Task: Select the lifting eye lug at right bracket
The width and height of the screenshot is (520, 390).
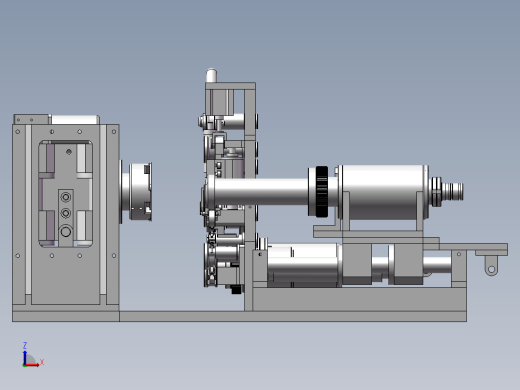Action: pos(491,266)
